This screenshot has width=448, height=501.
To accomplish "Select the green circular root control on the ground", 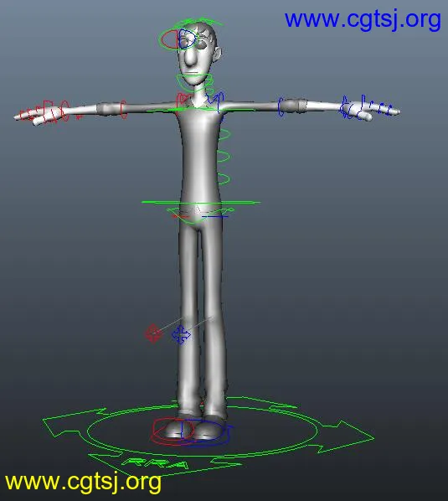I will click(x=203, y=431).
